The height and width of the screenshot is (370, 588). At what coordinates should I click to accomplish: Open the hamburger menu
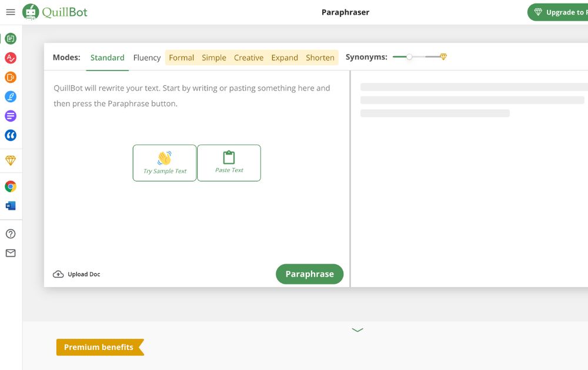coord(11,12)
